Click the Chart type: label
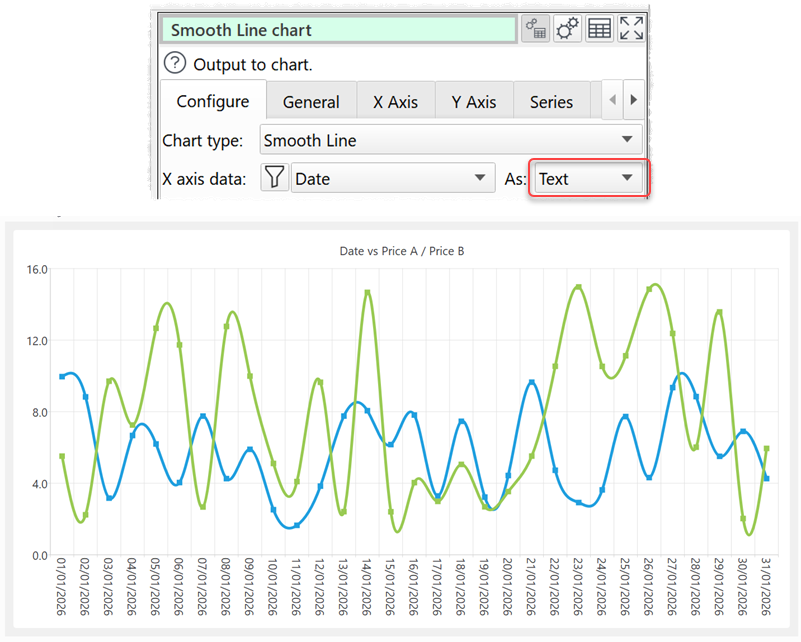The image size is (801, 642). (x=203, y=140)
